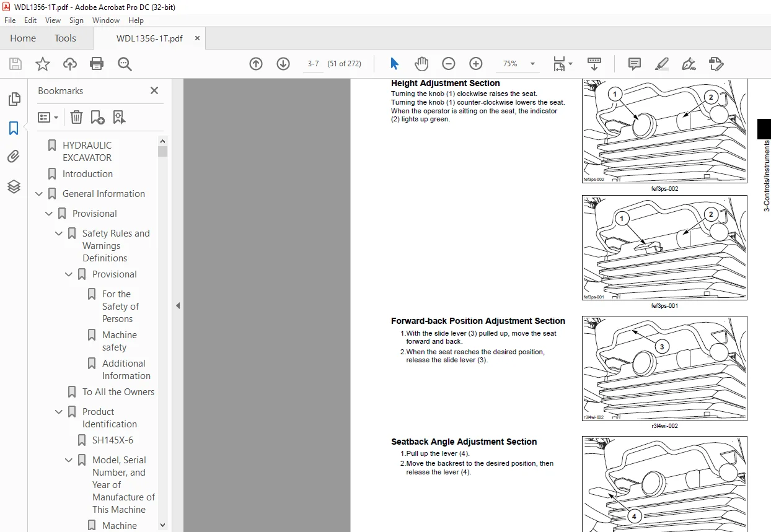Open the File menu
Screen dimensions: 771x532
(10, 20)
